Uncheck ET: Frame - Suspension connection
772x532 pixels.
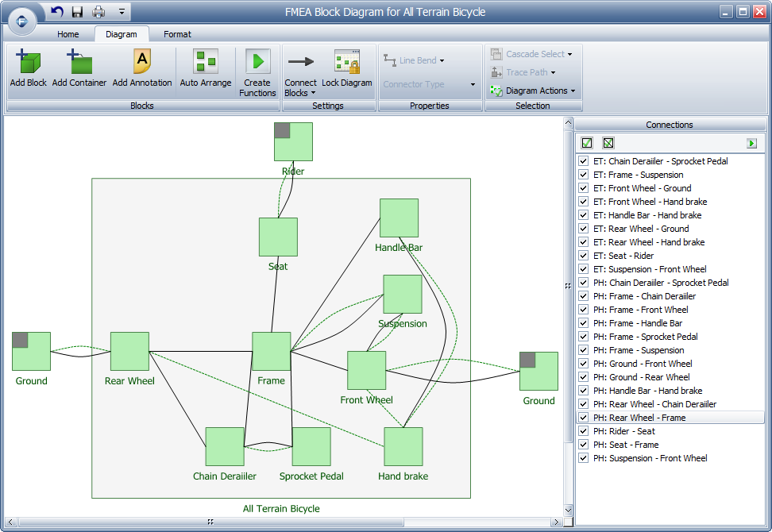(x=584, y=175)
